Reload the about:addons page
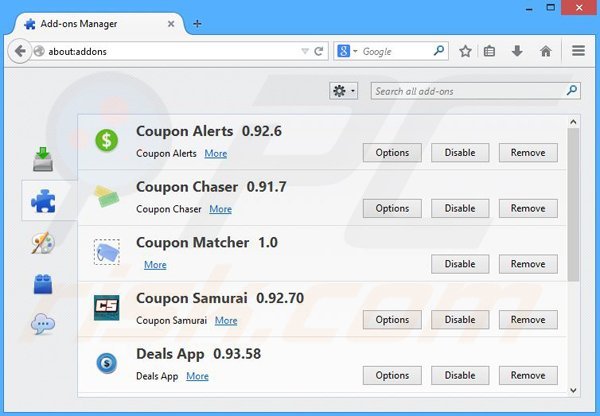 click(318, 51)
